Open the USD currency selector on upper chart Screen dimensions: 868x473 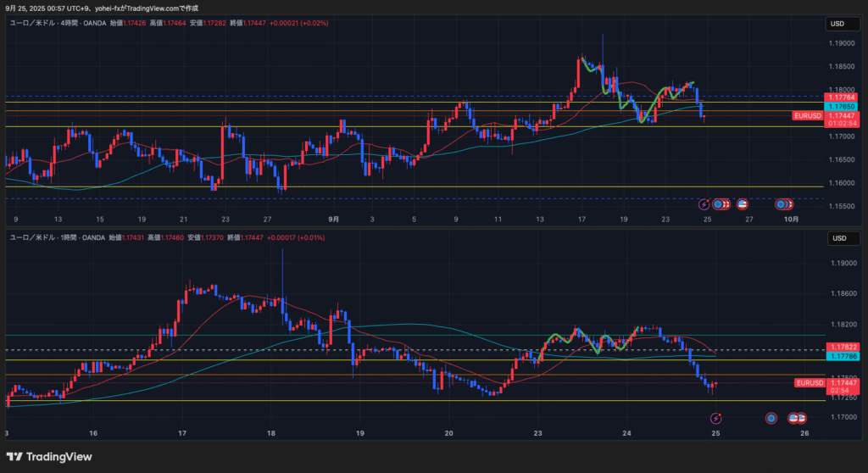point(837,24)
